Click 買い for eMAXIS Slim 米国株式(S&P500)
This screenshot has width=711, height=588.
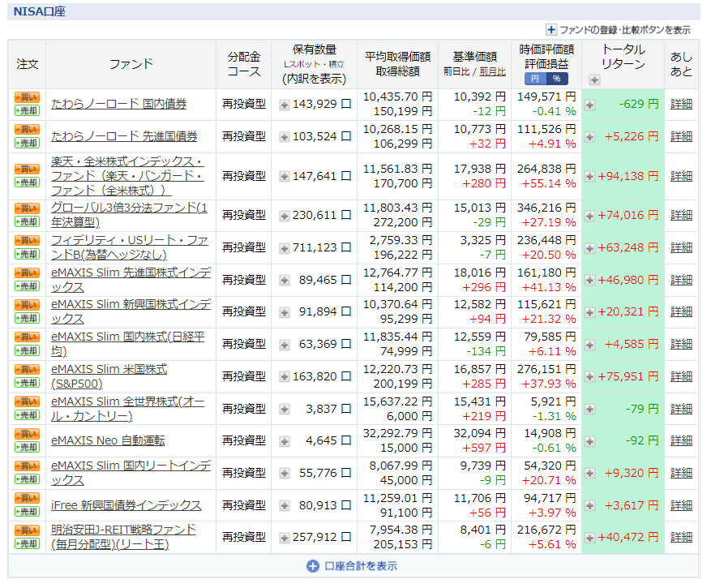28,370
